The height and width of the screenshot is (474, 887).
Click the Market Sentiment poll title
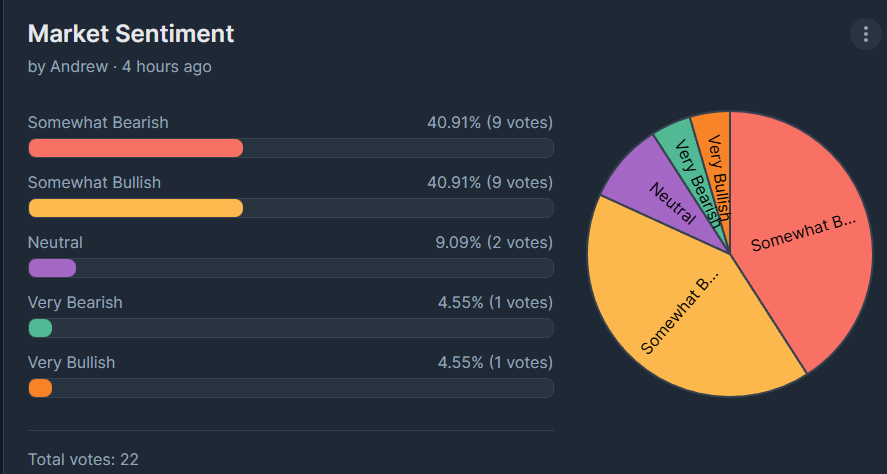[x=131, y=34]
